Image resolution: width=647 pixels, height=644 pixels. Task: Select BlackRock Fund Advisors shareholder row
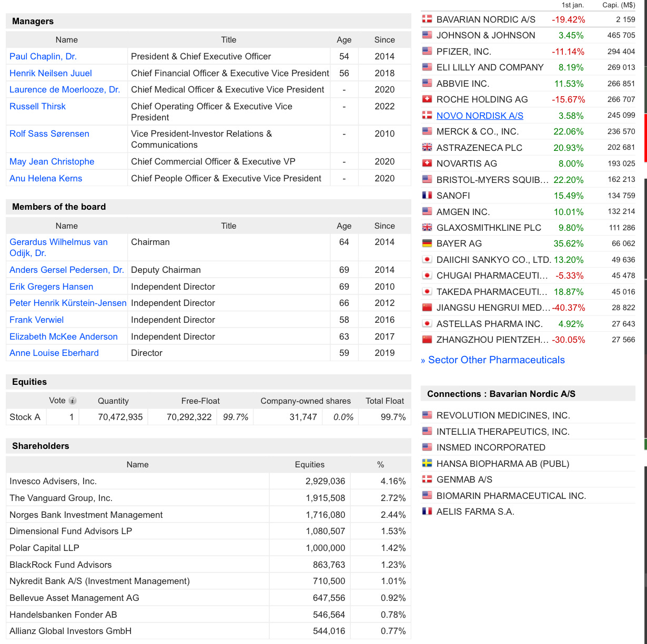208,565
